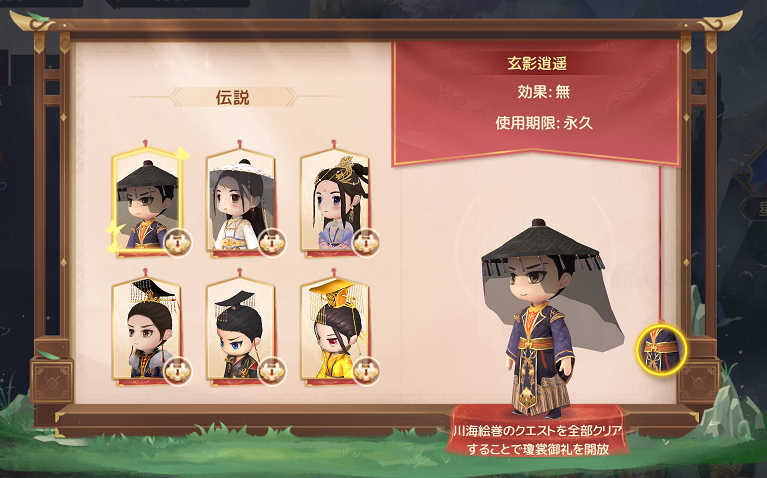Click the 使用期限: 永久 text
Screen dimensions: 767x478
click(544, 123)
